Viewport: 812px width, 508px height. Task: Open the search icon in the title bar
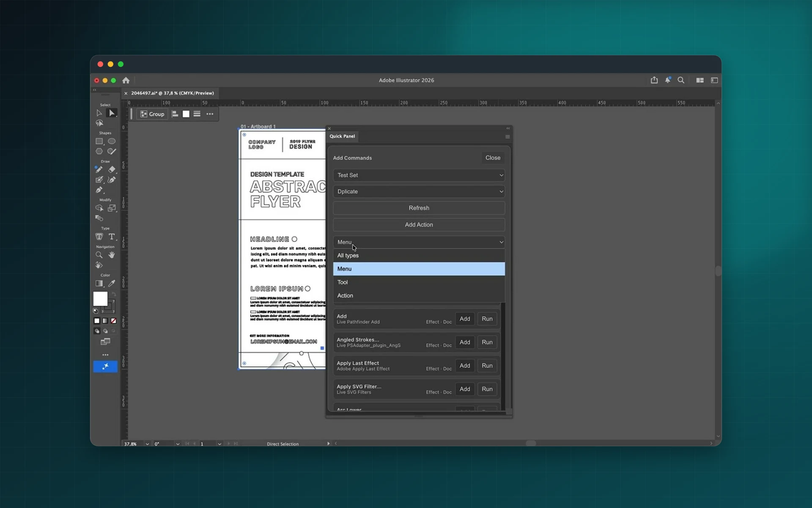coord(681,80)
